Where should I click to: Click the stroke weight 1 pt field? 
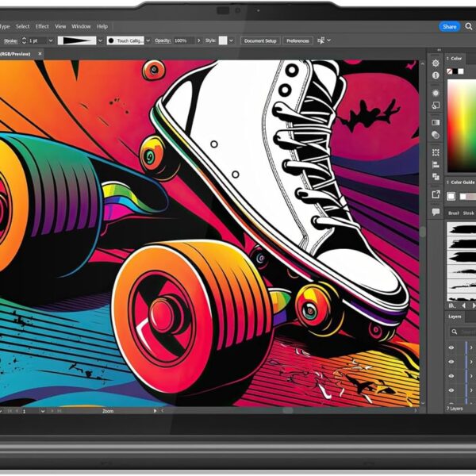click(x=37, y=40)
